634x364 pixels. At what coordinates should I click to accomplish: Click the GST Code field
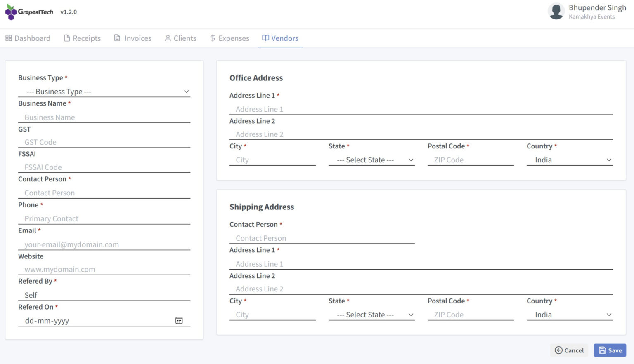pyautogui.click(x=104, y=142)
